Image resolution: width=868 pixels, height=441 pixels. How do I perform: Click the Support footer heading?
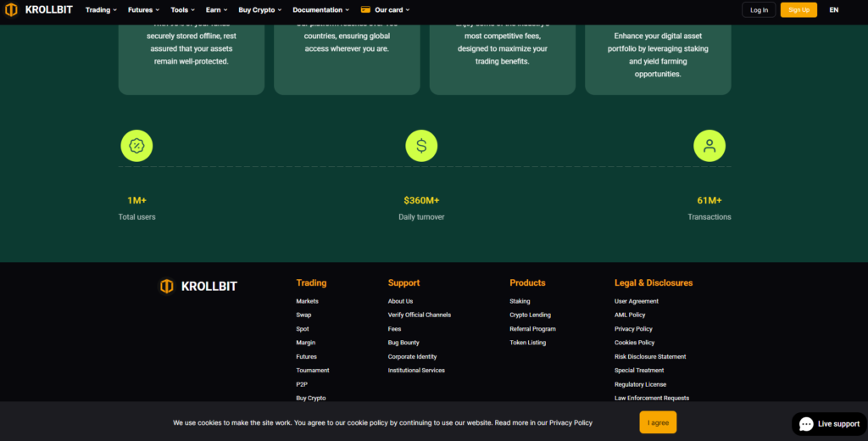pyautogui.click(x=403, y=282)
